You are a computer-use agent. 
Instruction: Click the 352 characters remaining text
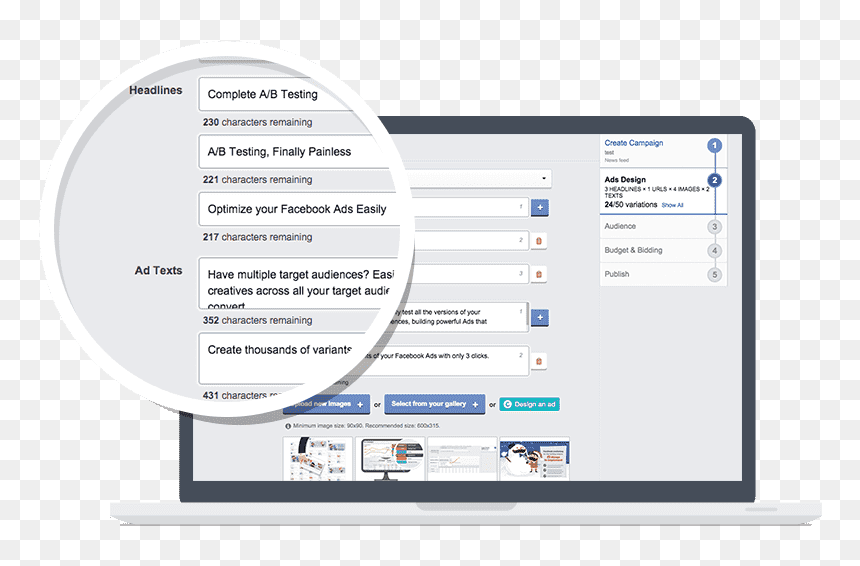point(257,320)
